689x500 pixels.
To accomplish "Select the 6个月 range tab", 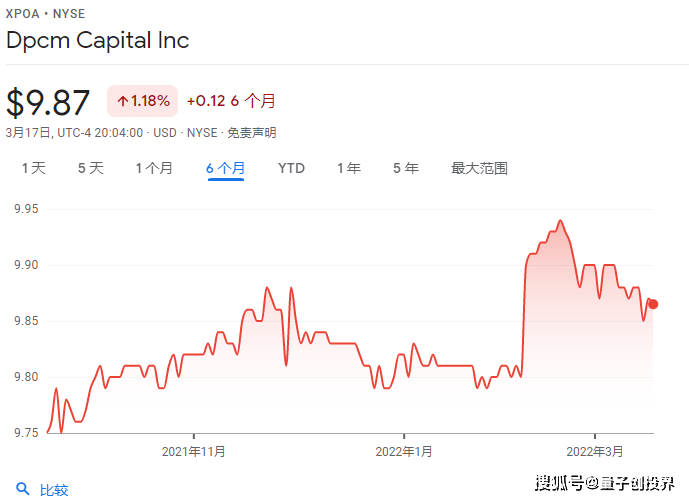I will [x=225, y=168].
